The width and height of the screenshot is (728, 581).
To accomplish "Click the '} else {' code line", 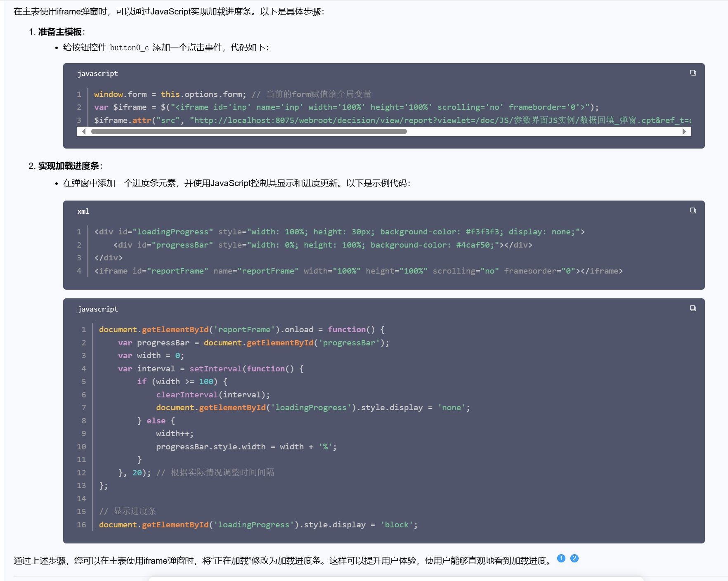I will (156, 421).
